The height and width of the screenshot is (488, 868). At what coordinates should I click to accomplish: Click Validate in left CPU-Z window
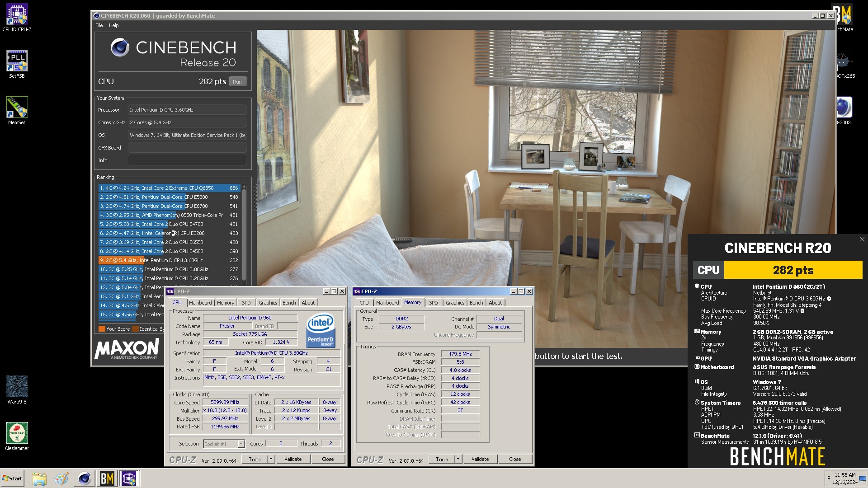click(x=293, y=459)
